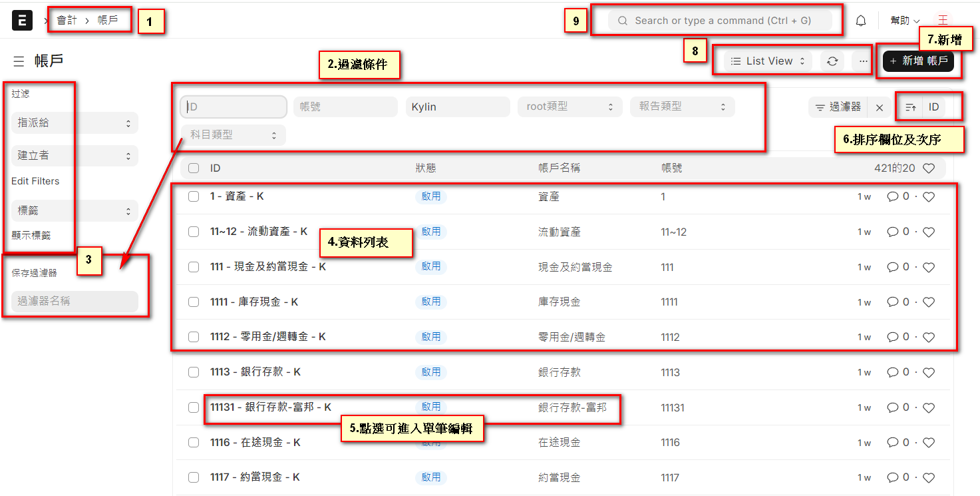Click the 新增 帳戶 button
The height and width of the screenshot is (496, 980).
[919, 61]
